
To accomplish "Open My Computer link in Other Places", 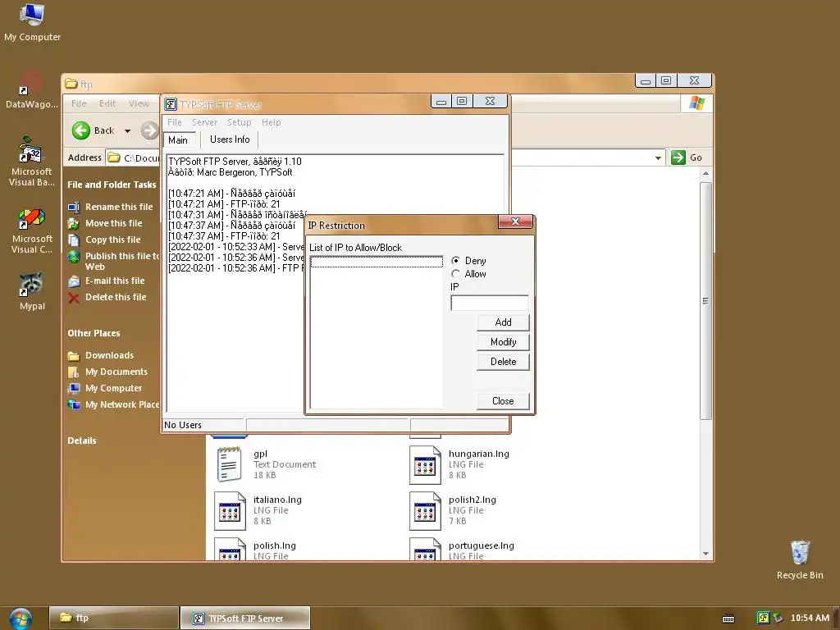I will (113, 388).
